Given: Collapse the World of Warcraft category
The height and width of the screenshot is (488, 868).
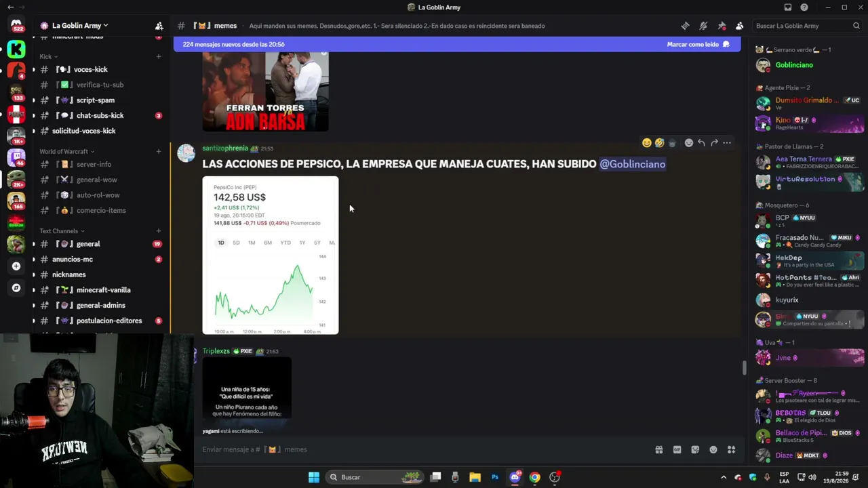Looking at the screenshot, I should coord(67,151).
